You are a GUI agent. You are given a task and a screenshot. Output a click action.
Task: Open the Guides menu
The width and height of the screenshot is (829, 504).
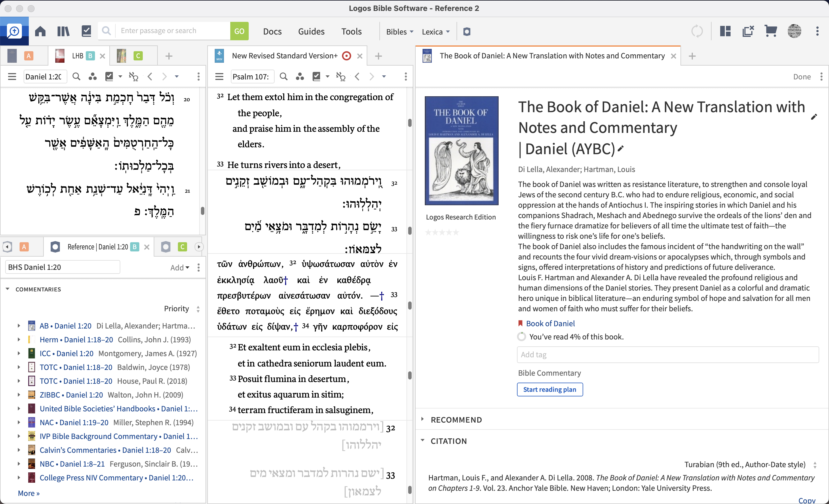click(311, 31)
